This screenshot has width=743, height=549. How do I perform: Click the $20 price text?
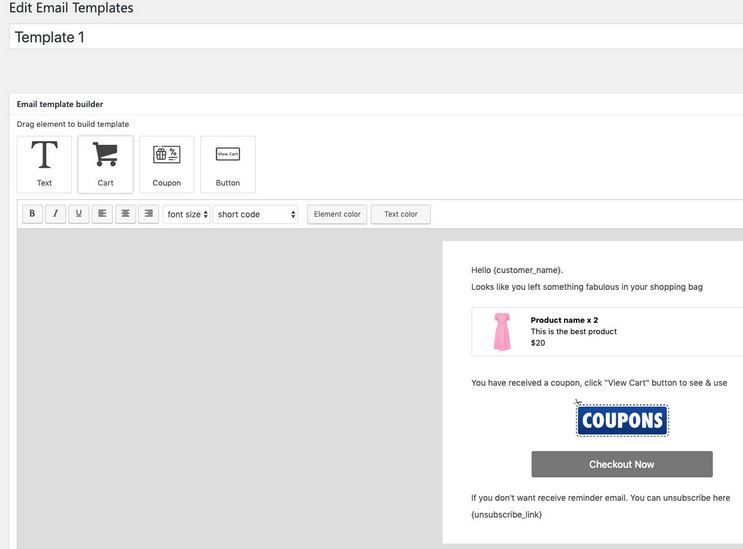[x=538, y=342]
